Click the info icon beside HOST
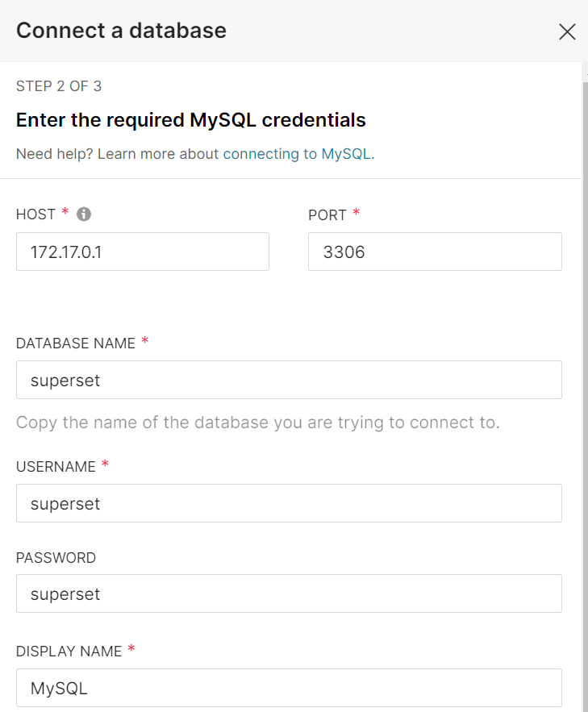 (84, 214)
